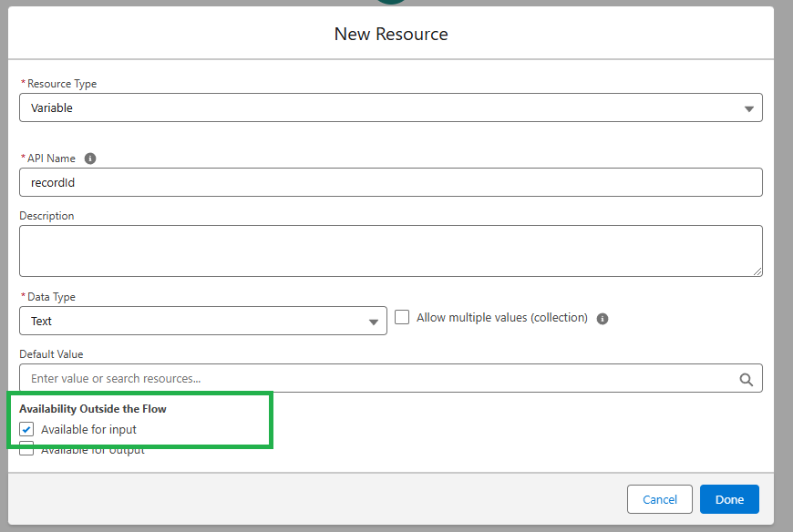Enable Allow multiple values (collection) checkbox
The image size is (793, 532).
coord(402,318)
